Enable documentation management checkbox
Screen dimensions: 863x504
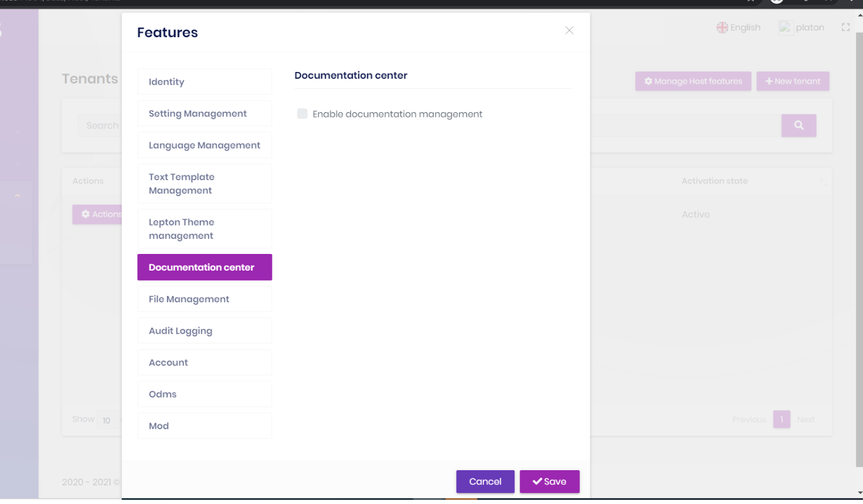pyautogui.click(x=302, y=114)
